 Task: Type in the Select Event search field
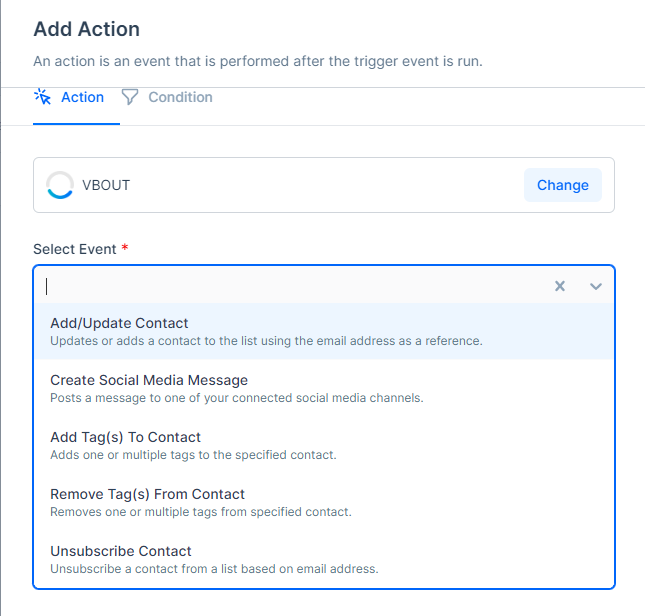coord(290,286)
